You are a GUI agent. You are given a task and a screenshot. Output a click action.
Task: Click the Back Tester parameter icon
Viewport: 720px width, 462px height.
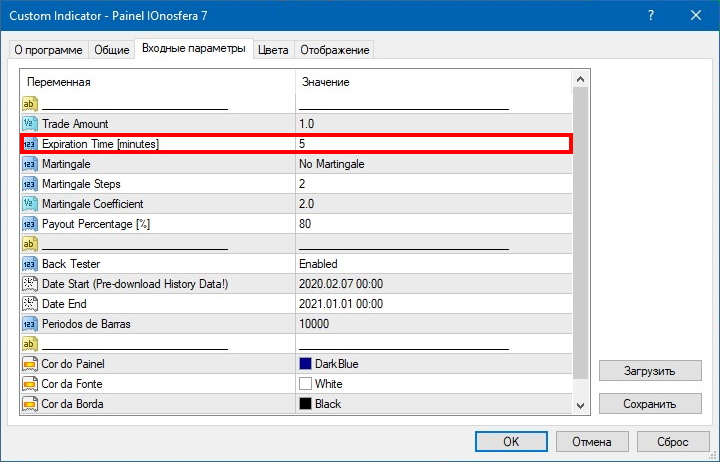29,264
